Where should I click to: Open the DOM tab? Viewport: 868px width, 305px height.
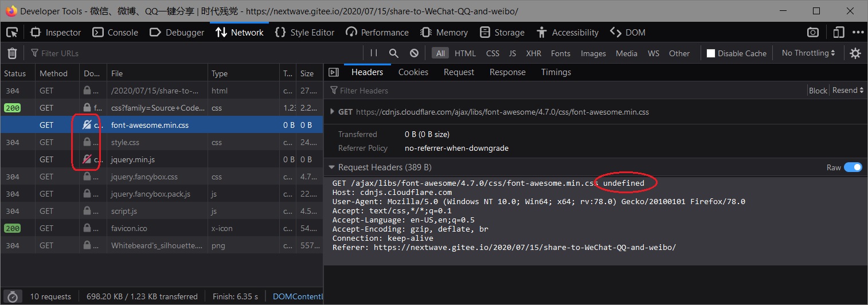click(x=628, y=32)
